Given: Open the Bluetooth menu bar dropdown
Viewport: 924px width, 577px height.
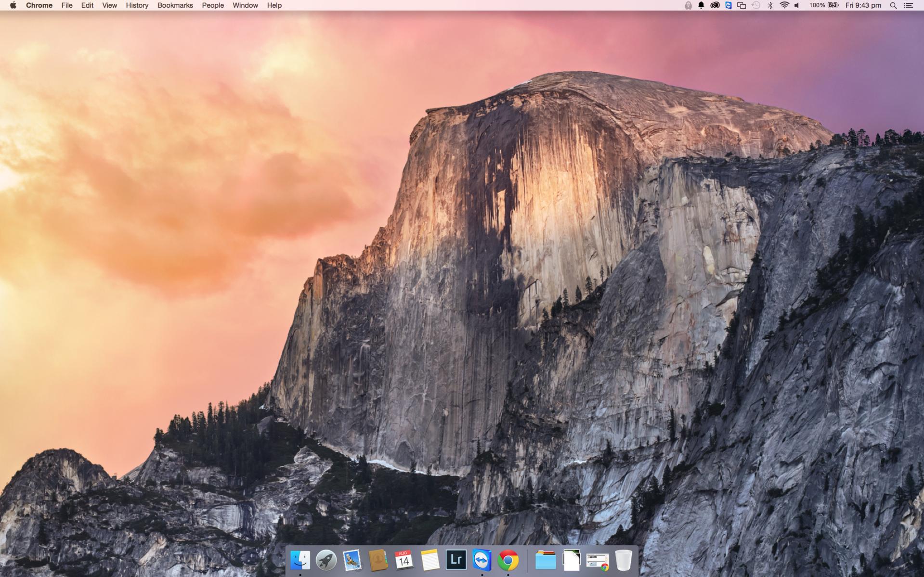Looking at the screenshot, I should [x=770, y=5].
